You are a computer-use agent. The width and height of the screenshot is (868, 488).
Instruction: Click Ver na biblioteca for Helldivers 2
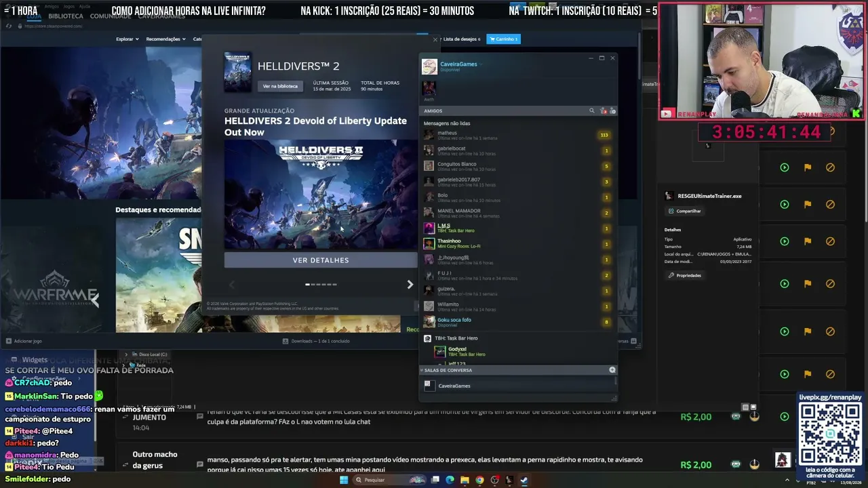pos(280,86)
